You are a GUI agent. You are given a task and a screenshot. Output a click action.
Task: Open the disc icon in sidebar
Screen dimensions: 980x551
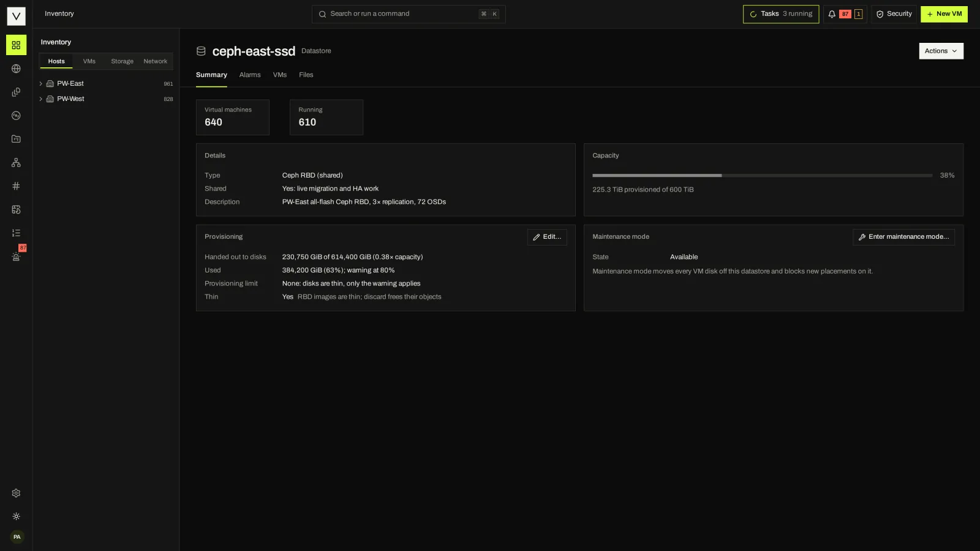click(16, 116)
